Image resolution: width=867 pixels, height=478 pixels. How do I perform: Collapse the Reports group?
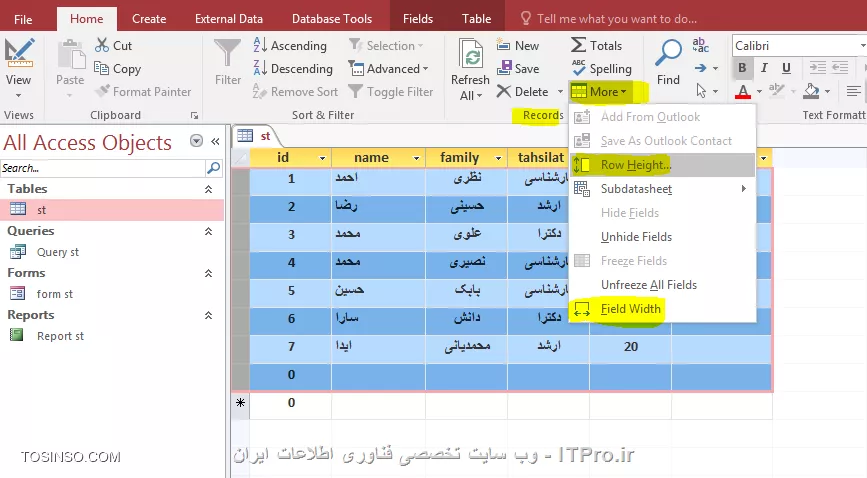(208, 315)
